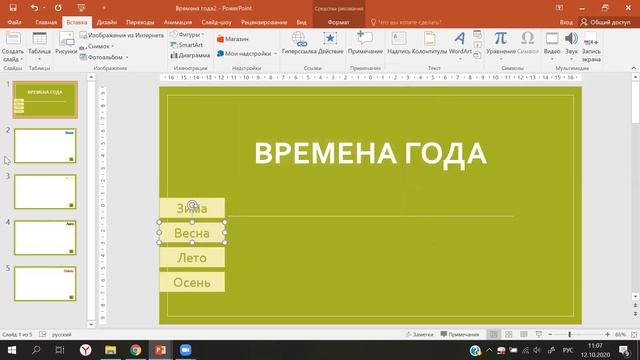Image resolution: width=640 pixels, height=360 pixels.
Task: Insert a SmartArt graphic
Action: coord(187,45)
